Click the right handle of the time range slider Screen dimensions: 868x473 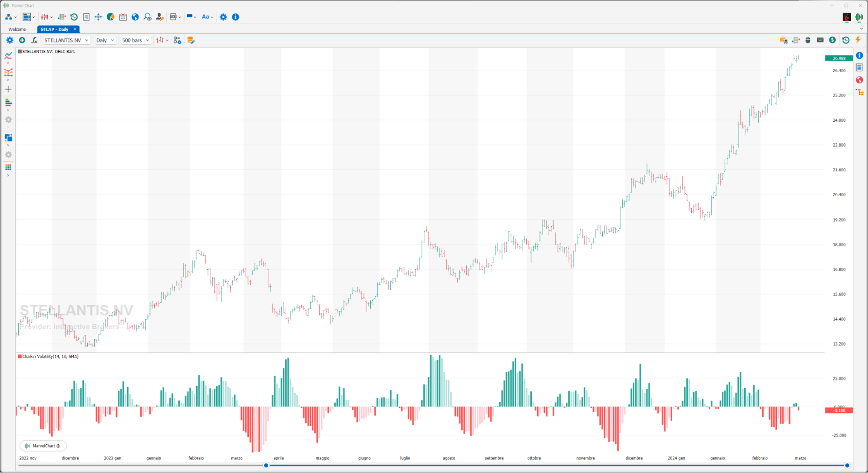click(847, 465)
